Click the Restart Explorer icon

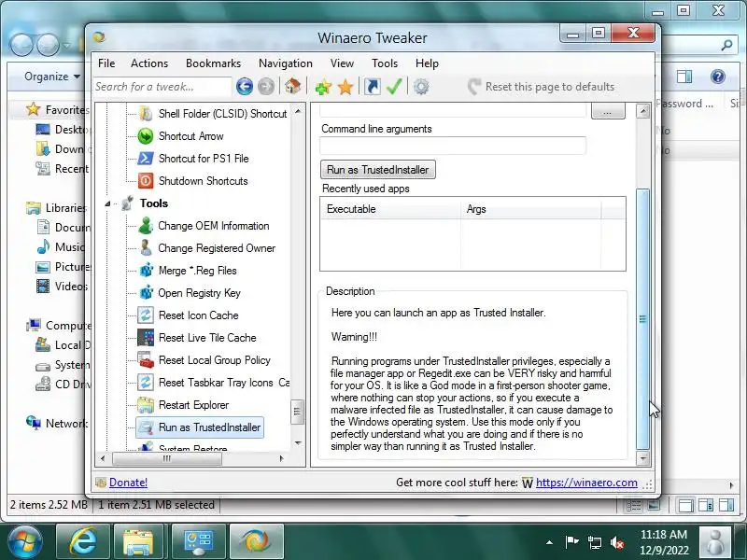pyautogui.click(x=146, y=405)
